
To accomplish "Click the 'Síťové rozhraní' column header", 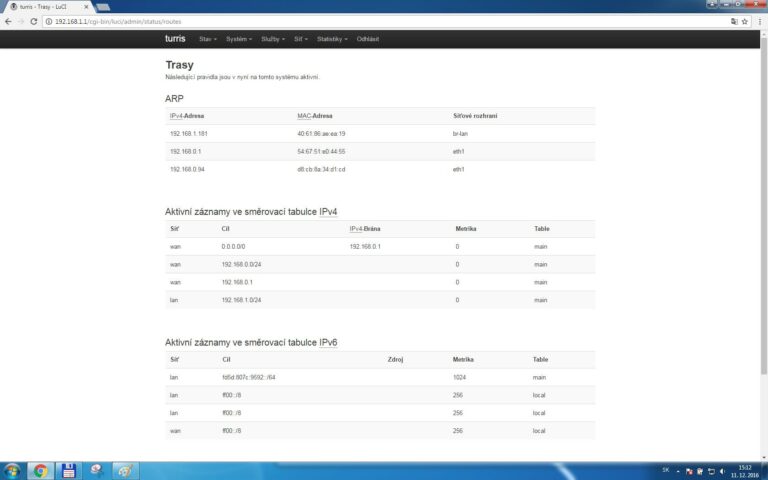I will [475, 116].
